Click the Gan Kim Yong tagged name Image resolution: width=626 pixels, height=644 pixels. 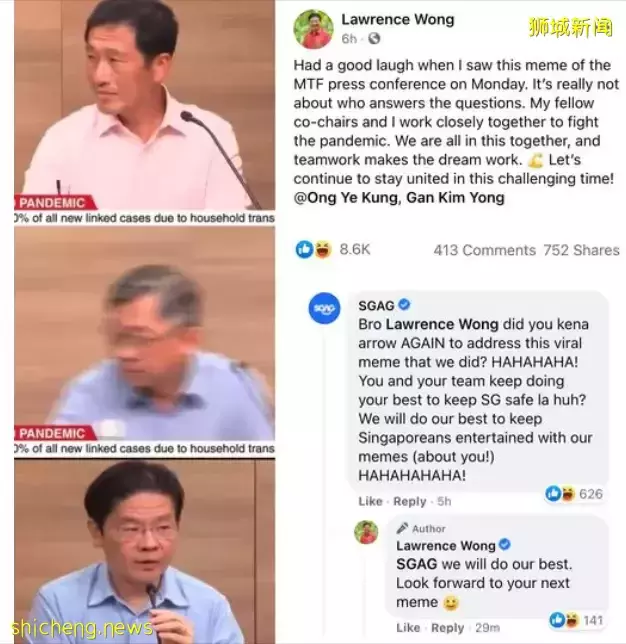point(455,198)
